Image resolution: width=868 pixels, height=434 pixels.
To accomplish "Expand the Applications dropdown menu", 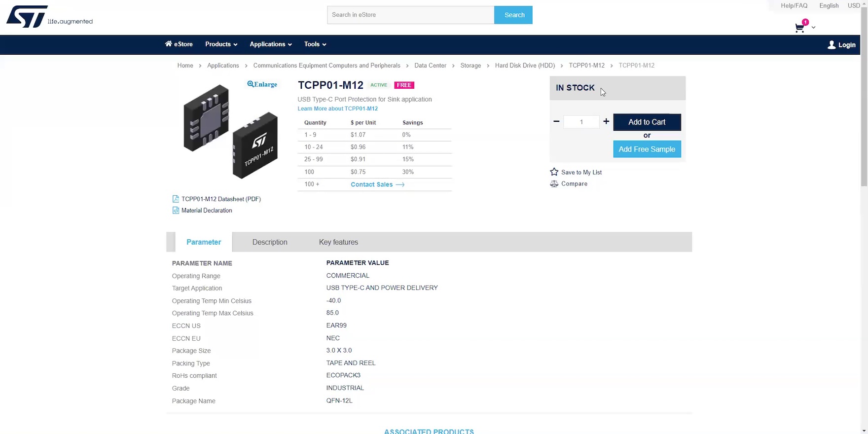I will tap(270, 44).
